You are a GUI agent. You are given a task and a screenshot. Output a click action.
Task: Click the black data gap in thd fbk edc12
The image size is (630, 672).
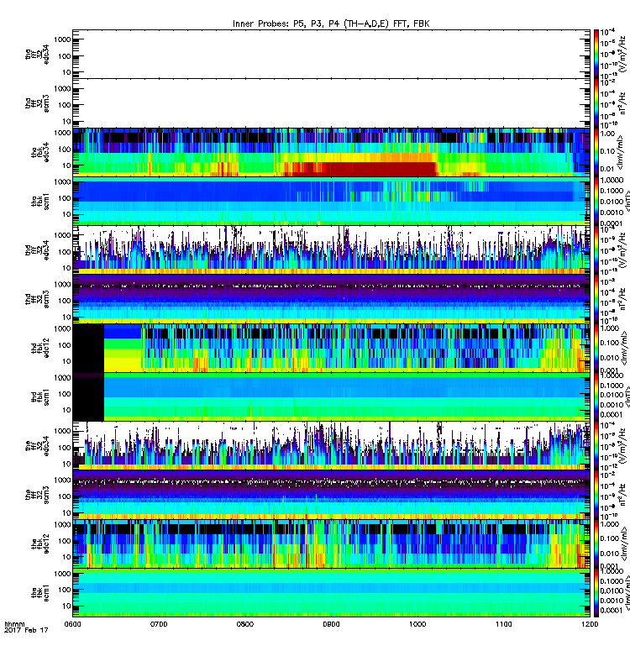coord(88,348)
